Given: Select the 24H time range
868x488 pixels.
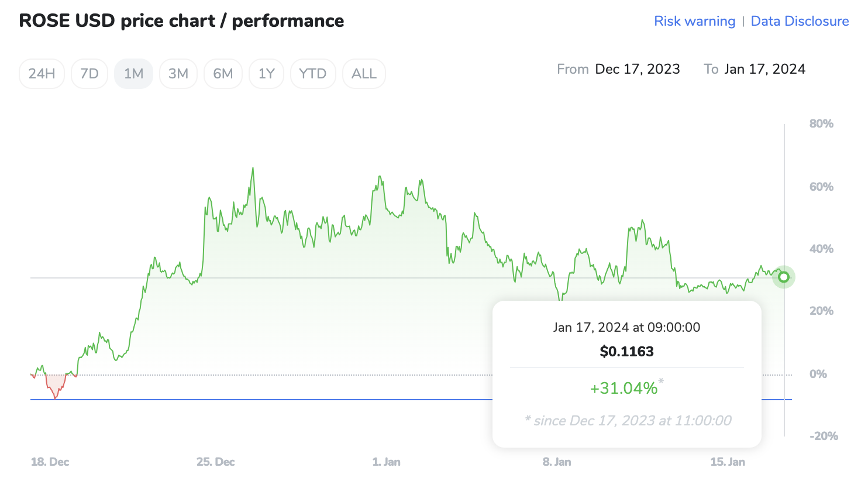Looking at the screenshot, I should pos(42,74).
